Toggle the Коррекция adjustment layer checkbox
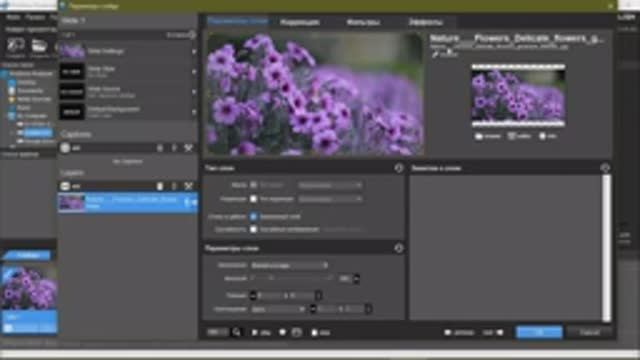The height and width of the screenshot is (360, 640). tap(253, 199)
